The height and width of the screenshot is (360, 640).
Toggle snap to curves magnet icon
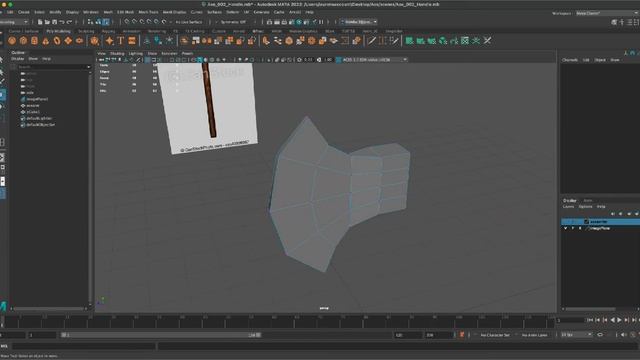click(134, 22)
